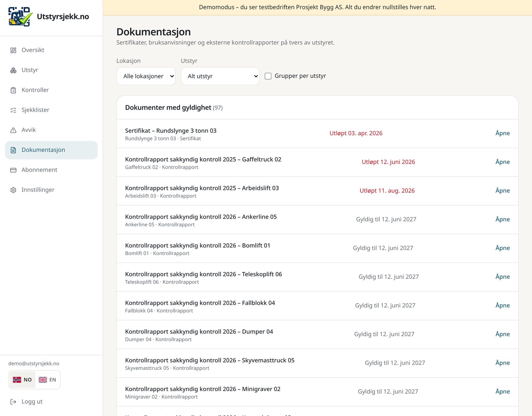Click Åpne for Minigraver 02 report

pyautogui.click(x=502, y=391)
